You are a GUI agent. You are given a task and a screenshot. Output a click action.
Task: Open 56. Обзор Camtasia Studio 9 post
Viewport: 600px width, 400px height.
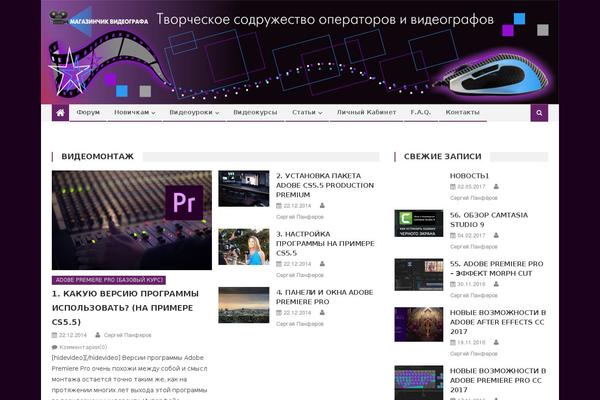tap(489, 220)
